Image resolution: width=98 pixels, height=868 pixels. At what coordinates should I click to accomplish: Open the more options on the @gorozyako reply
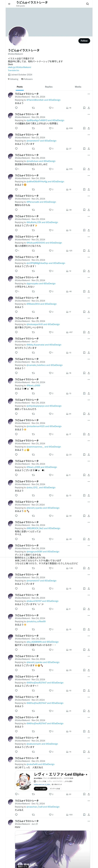tap(89, 278)
